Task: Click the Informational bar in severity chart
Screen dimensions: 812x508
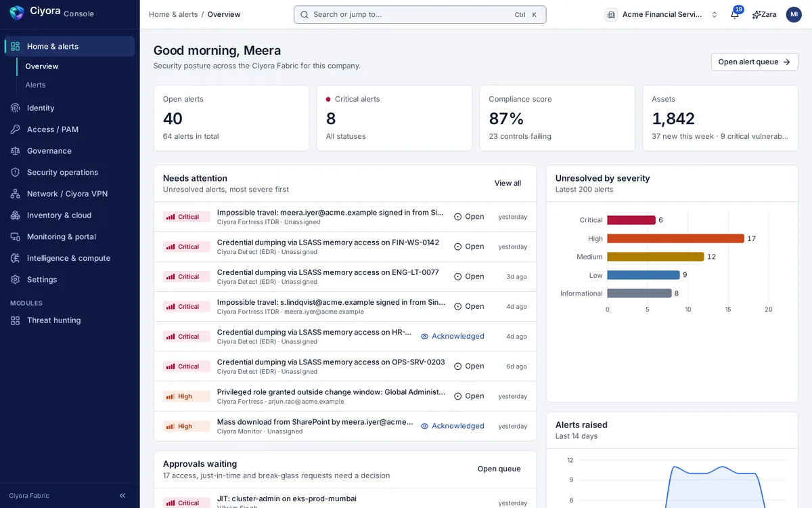Action: click(639, 293)
